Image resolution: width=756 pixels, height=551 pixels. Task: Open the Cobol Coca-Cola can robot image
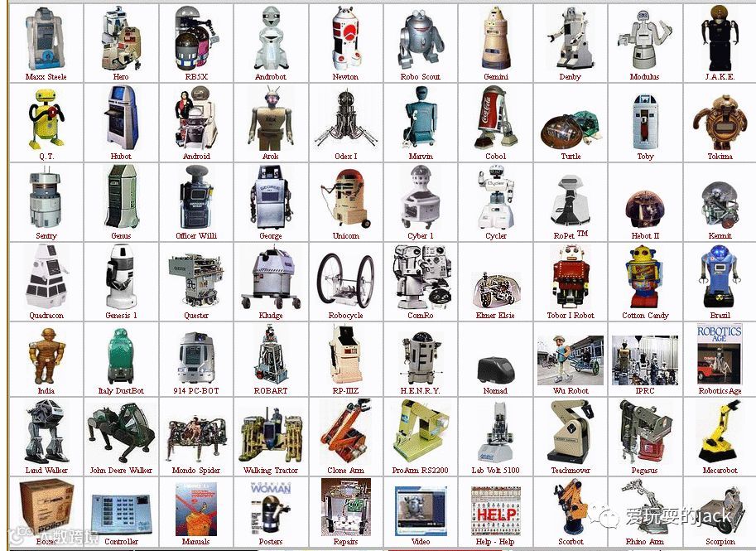[496, 118]
